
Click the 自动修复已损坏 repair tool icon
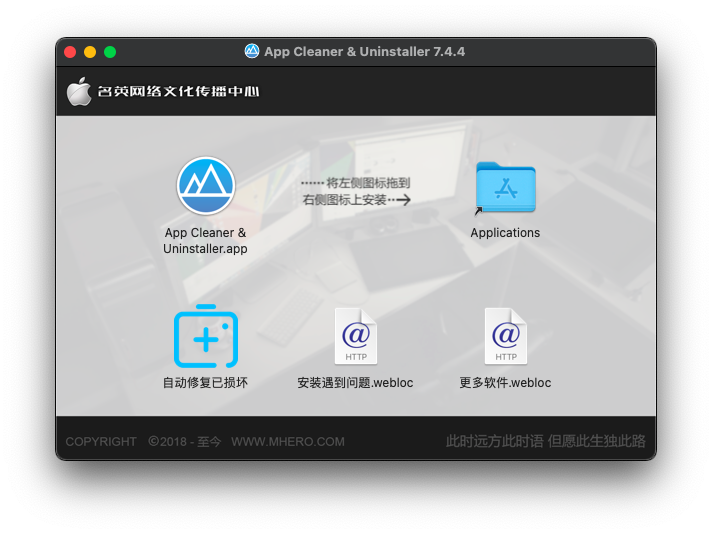tap(206, 336)
